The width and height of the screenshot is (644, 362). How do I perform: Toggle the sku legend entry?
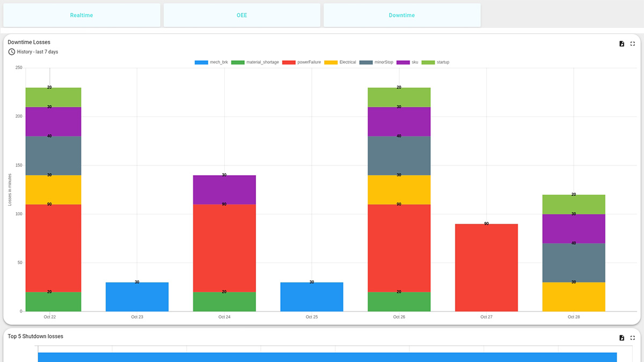[413, 62]
